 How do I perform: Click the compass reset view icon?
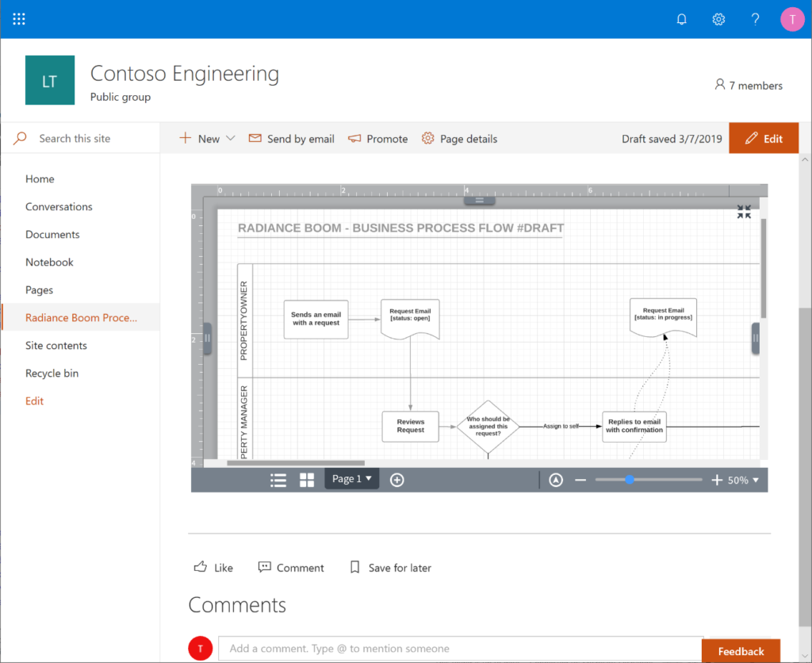(556, 480)
